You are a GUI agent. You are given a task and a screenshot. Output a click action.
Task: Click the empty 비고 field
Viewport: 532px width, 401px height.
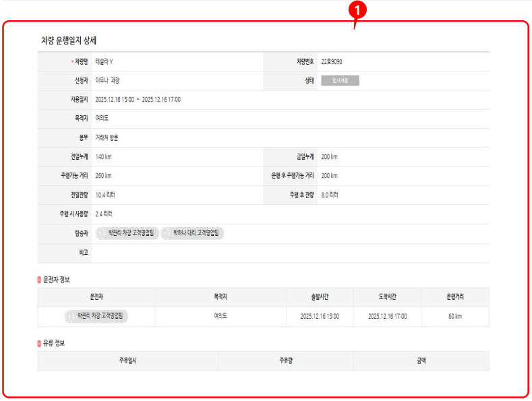290,253
